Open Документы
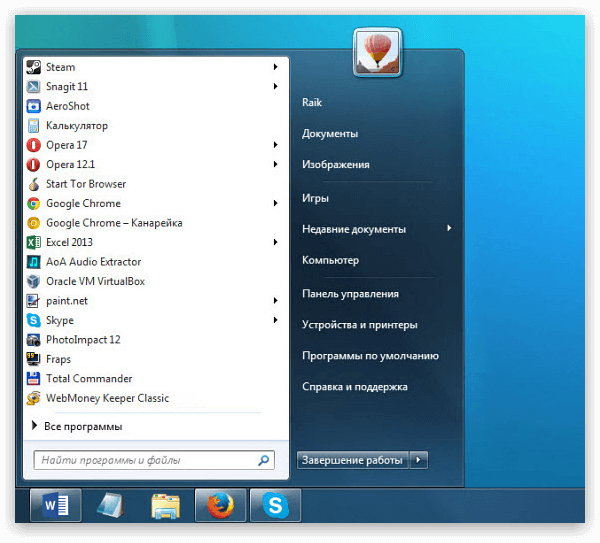This screenshot has width=600, height=543. click(x=330, y=134)
